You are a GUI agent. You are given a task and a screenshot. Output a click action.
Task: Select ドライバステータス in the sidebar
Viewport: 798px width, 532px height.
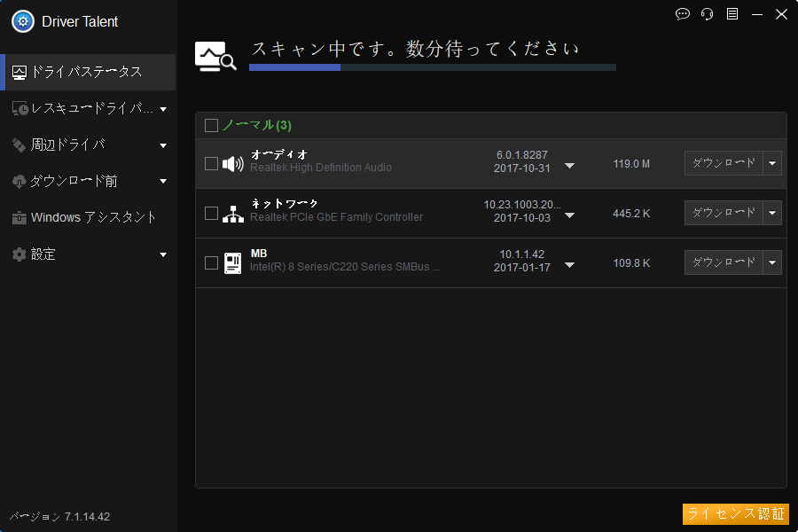89,73
